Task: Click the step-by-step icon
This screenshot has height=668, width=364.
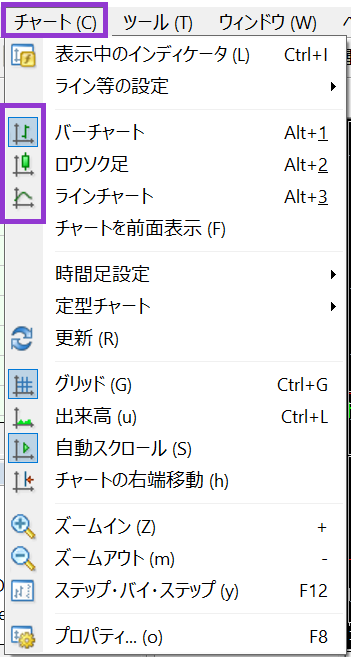Action: [22, 591]
